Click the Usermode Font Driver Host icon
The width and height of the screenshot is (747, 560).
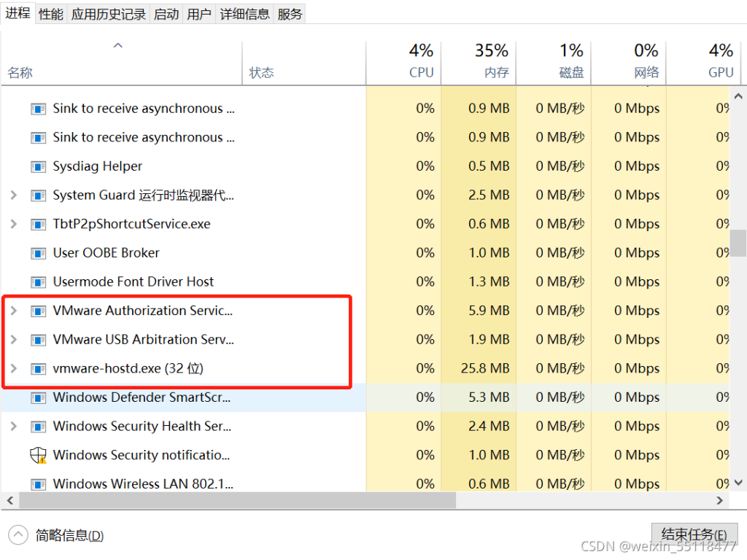pos(38,282)
